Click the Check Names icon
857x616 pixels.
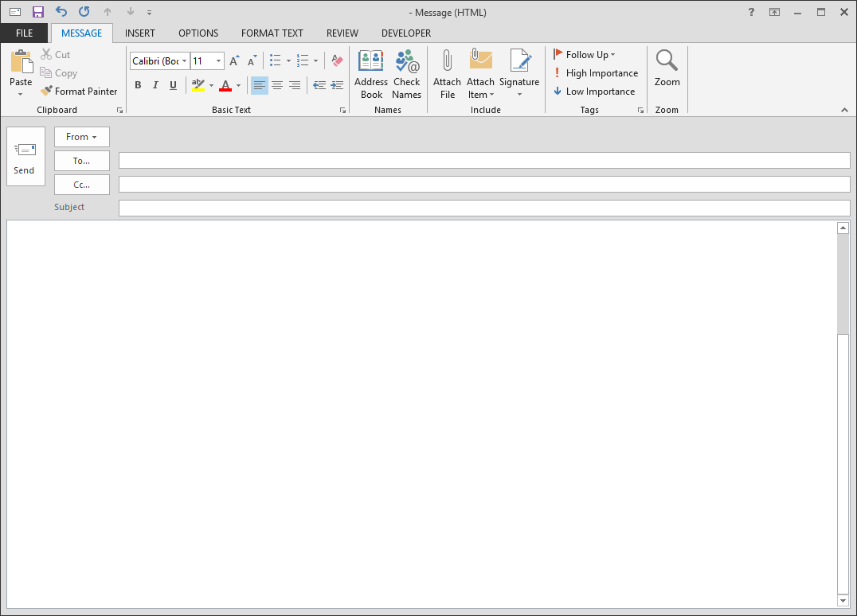click(x=406, y=62)
